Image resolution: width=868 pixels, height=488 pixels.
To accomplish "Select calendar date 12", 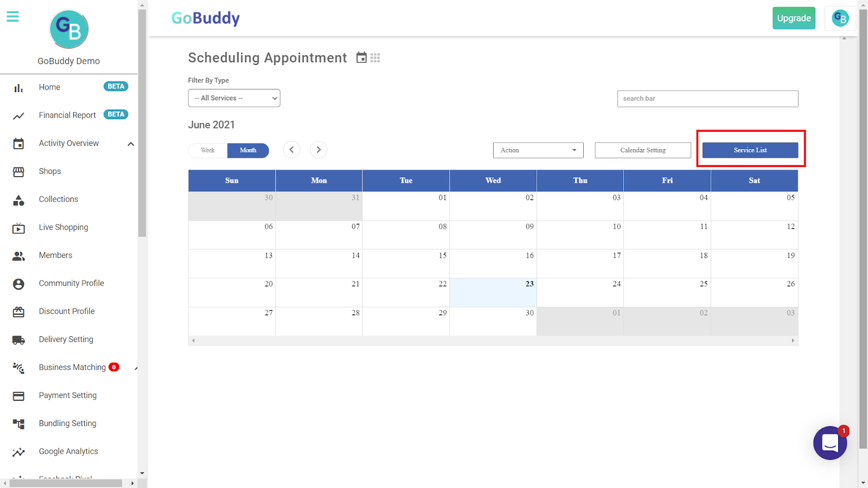I will point(754,235).
